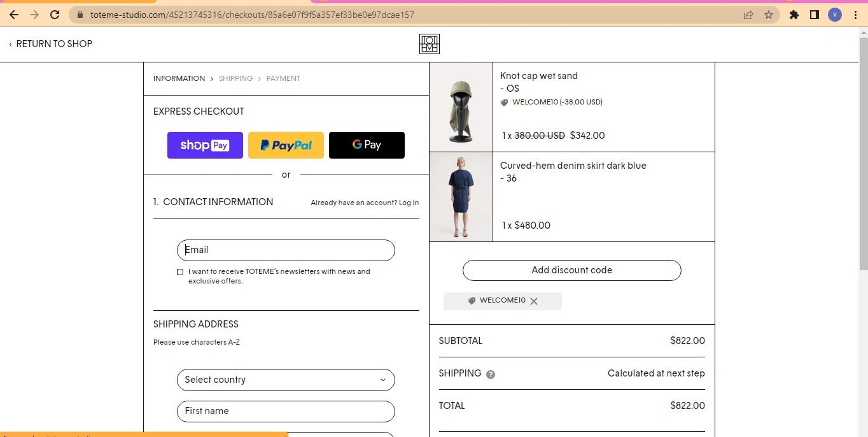Click the TOTEME logo in the header

pyautogui.click(x=430, y=44)
